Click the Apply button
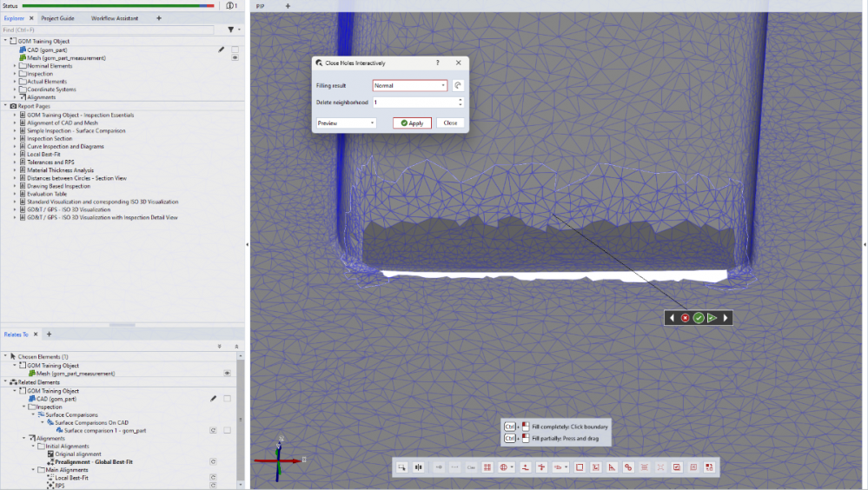Screen dimensions: 868x490 tap(412, 123)
